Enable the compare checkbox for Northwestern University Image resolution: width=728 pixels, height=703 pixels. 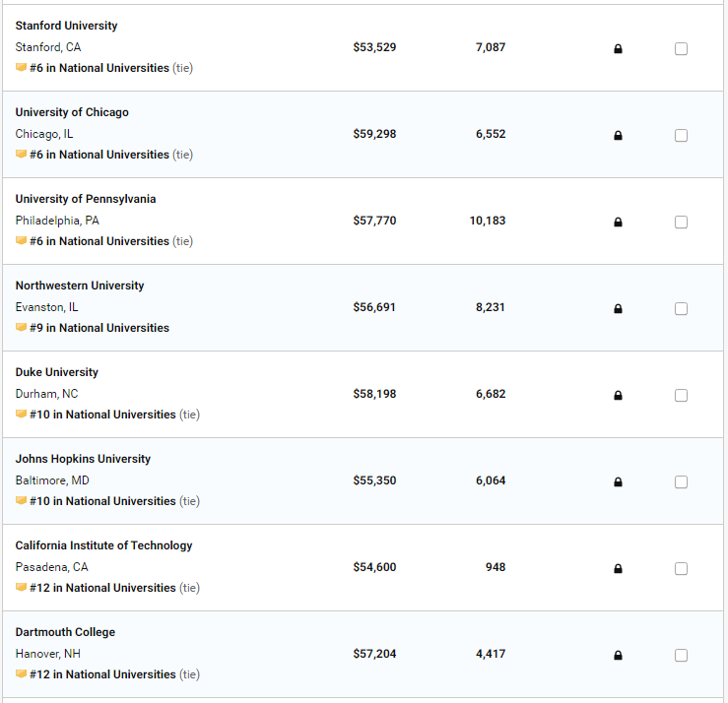(x=681, y=308)
